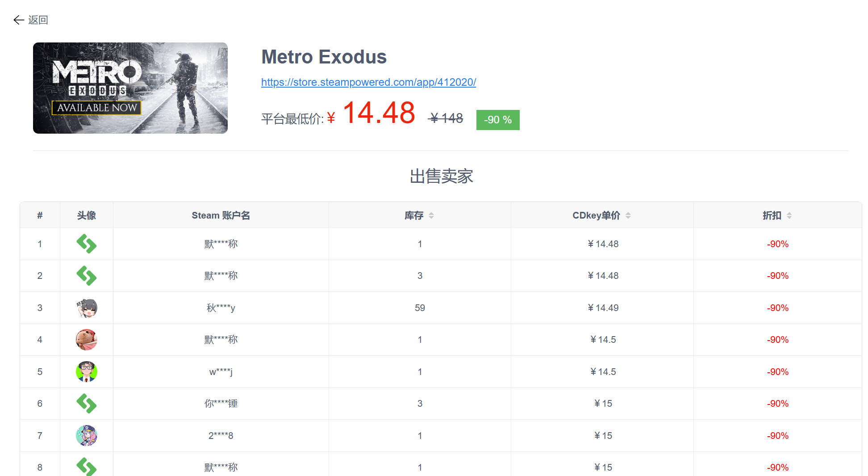Click the green avatar in row 6
The width and height of the screenshot is (868, 476).
tap(87, 404)
